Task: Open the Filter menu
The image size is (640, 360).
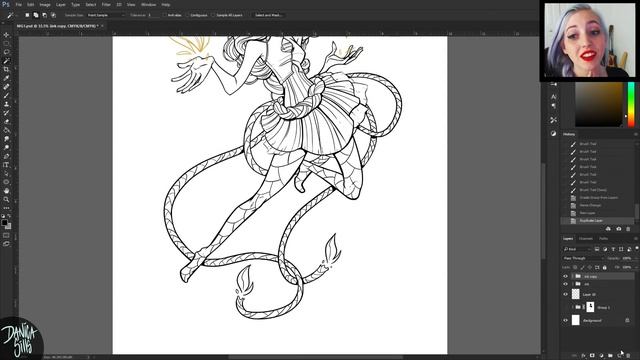Action: point(106,4)
